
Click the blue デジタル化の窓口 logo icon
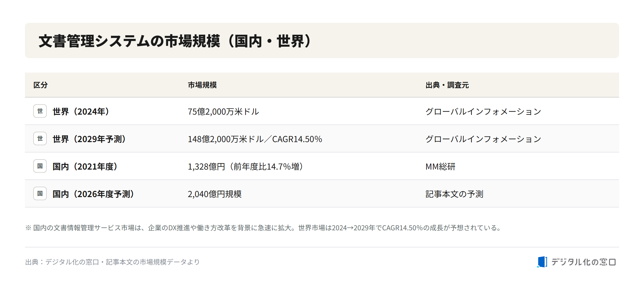[x=542, y=262]
